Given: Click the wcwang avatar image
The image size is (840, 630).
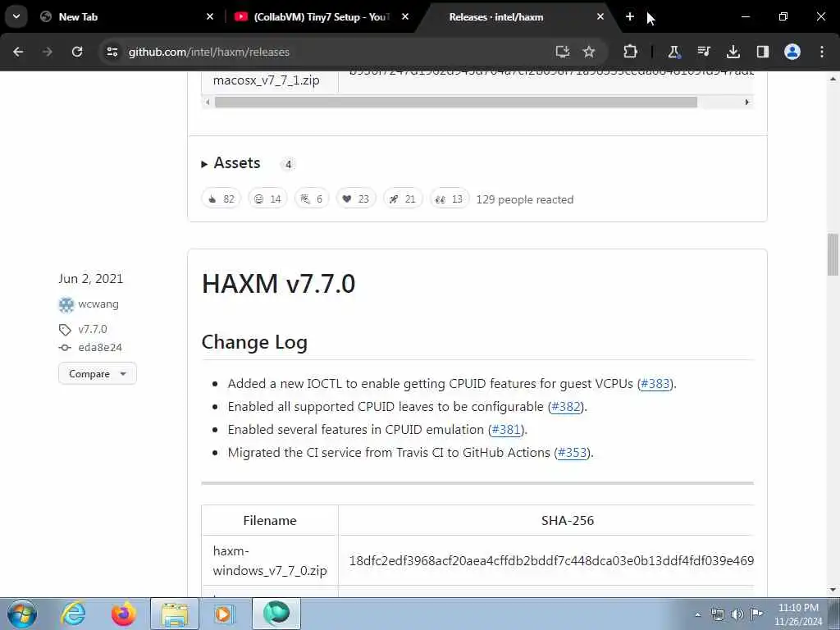Looking at the screenshot, I should pos(66,304).
